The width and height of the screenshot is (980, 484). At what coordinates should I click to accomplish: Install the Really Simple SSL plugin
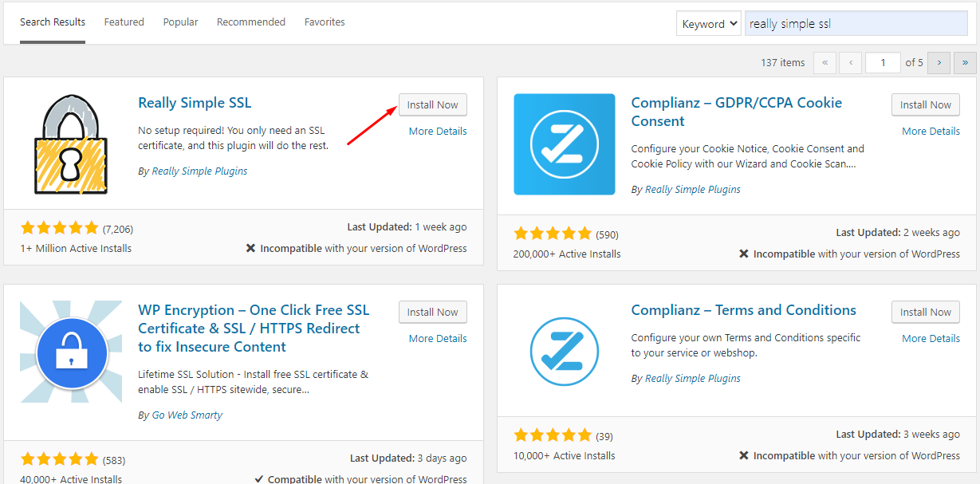432,104
